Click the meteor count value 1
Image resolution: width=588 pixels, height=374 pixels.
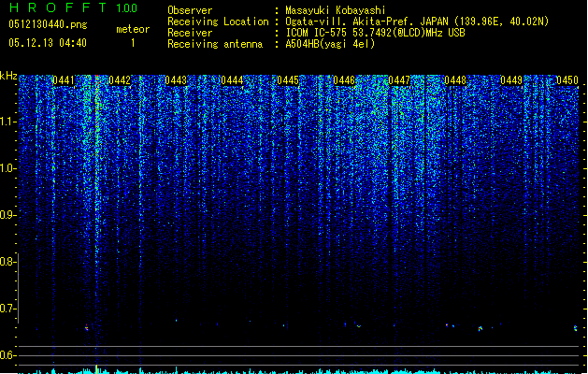point(133,43)
